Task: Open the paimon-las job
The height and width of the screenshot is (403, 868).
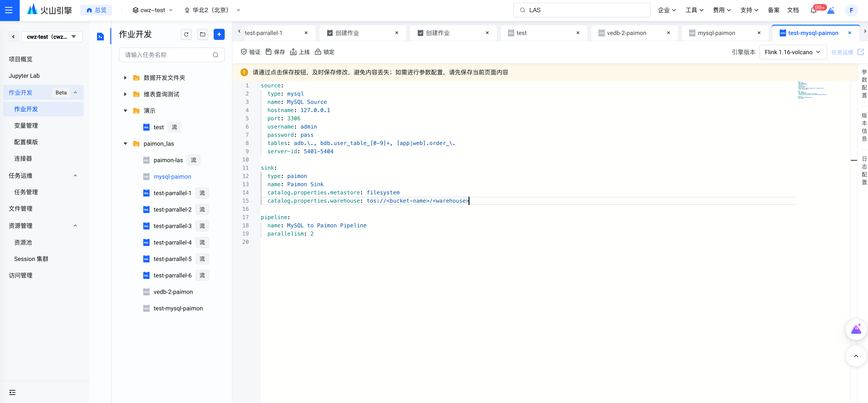Action: coord(168,160)
